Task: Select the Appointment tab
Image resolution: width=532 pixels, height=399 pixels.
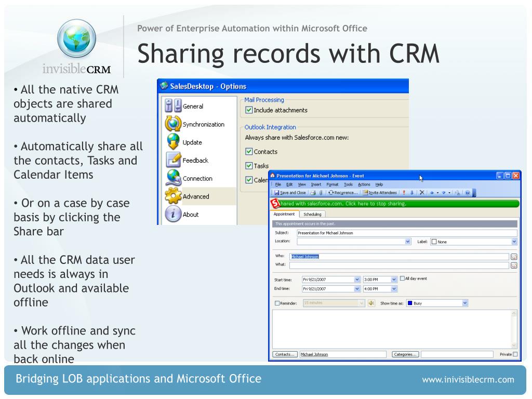Action: (284, 214)
